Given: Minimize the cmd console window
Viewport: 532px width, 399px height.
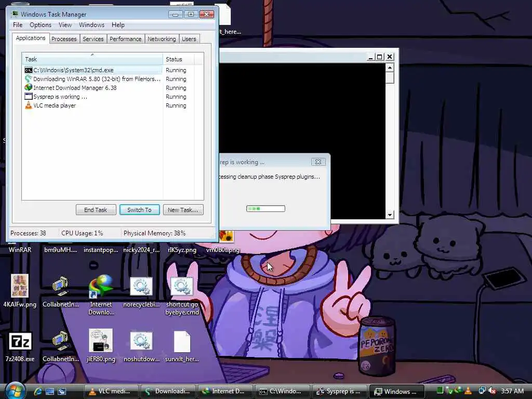Looking at the screenshot, I should tap(371, 57).
